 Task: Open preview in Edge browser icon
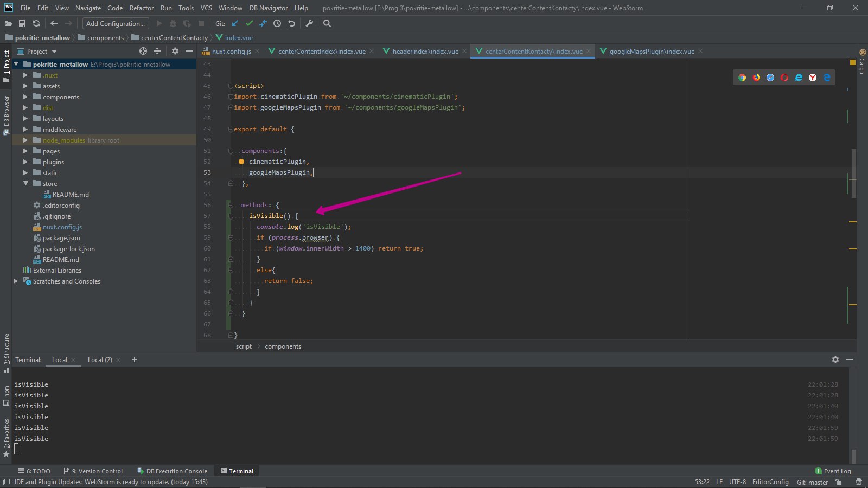tap(827, 78)
